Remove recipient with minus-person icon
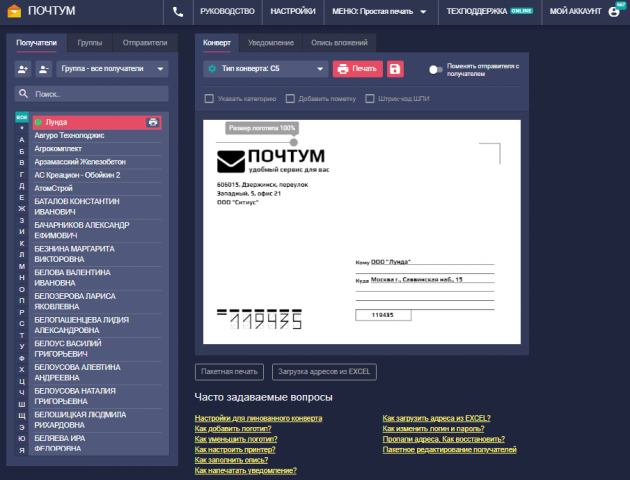 [43, 69]
